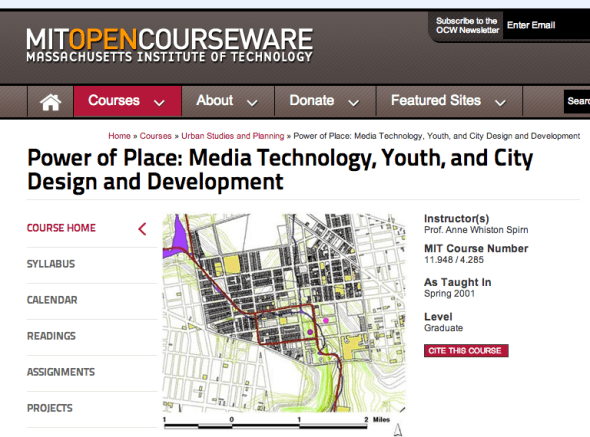This screenshot has height=437, width=590.
Task: Select the Spring 2001 term text
Action: (449, 294)
